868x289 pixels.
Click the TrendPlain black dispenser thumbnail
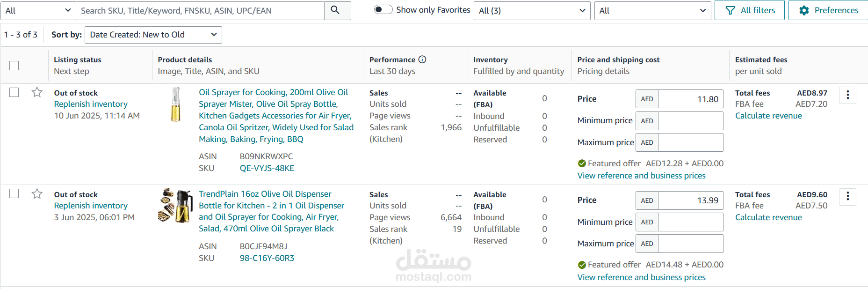[x=175, y=206]
